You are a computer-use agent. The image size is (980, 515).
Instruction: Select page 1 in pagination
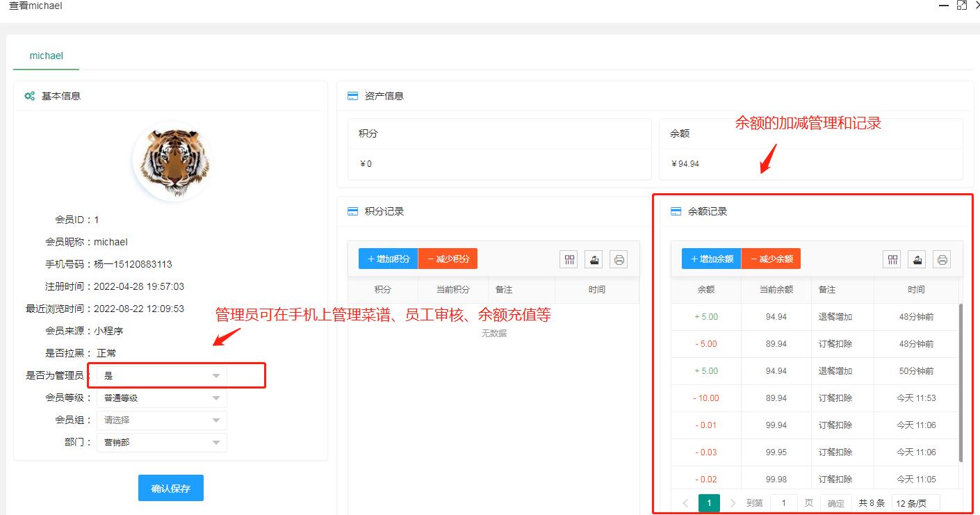tap(709, 503)
